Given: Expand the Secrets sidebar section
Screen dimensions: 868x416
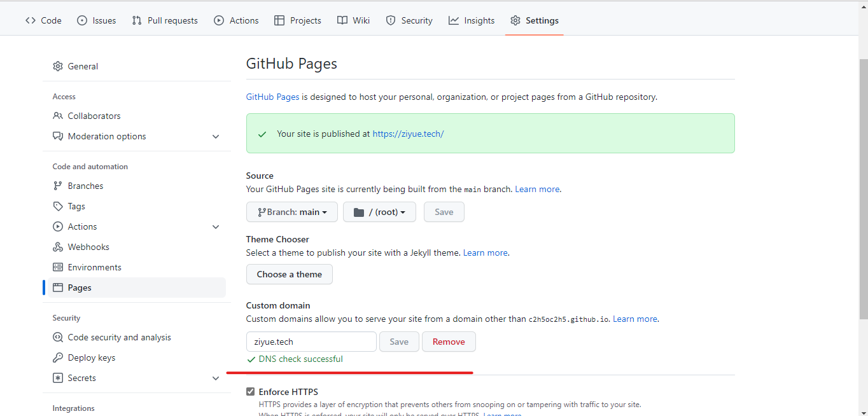Looking at the screenshot, I should click(x=216, y=378).
